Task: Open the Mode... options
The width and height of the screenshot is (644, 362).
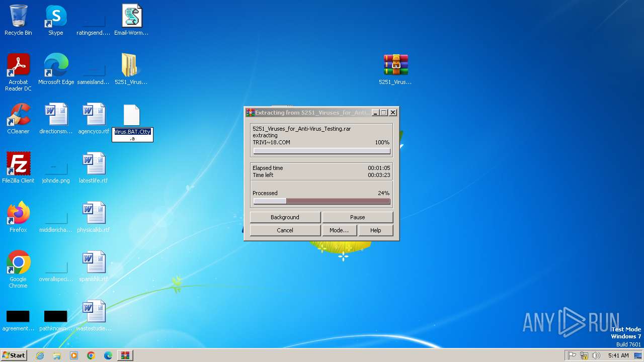Action: pos(339,230)
